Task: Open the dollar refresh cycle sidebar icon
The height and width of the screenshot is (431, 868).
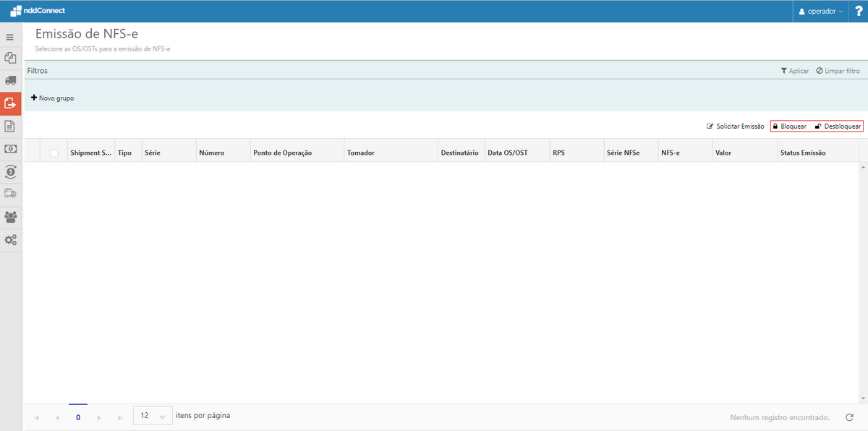Action: pyautogui.click(x=10, y=171)
